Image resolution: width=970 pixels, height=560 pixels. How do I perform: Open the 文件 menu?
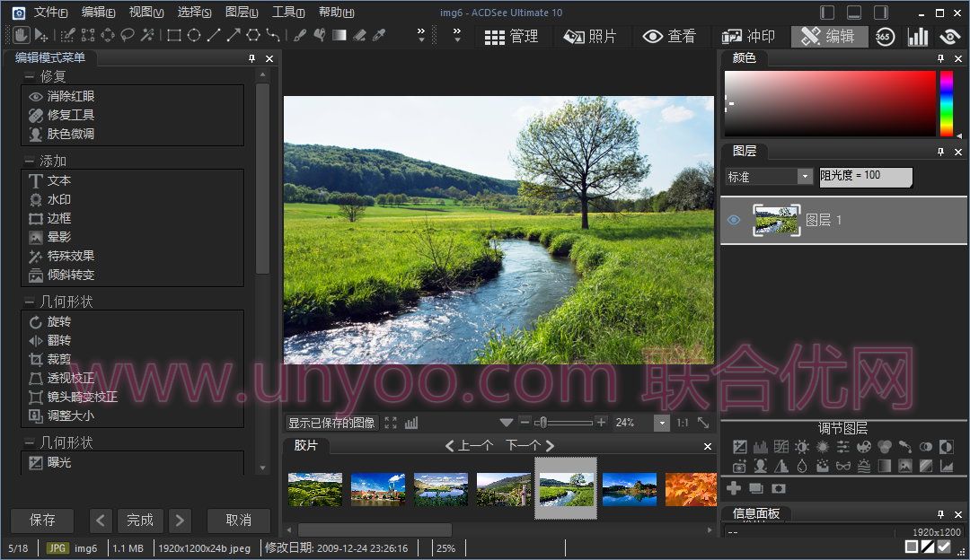coord(50,12)
